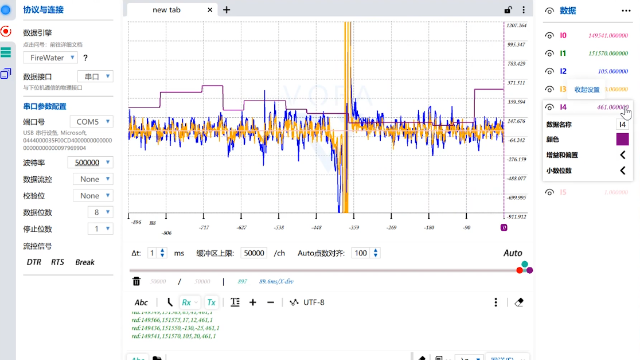Open the FireWater data engine dropdown
Image resolution: width=640 pixels, height=360 pixels.
coord(50,58)
